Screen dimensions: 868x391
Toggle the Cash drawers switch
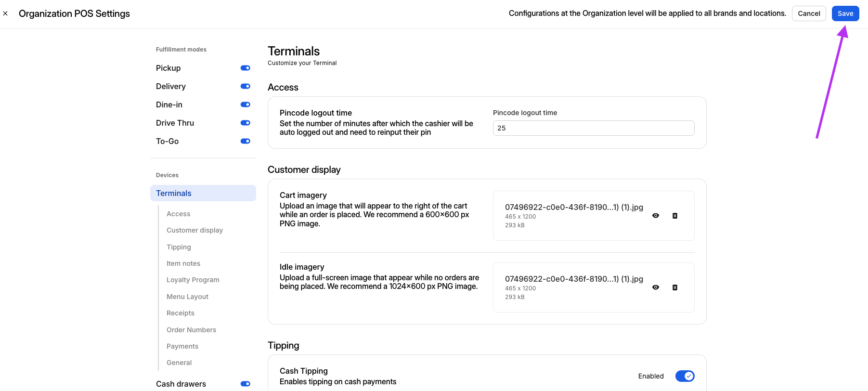pos(245,384)
